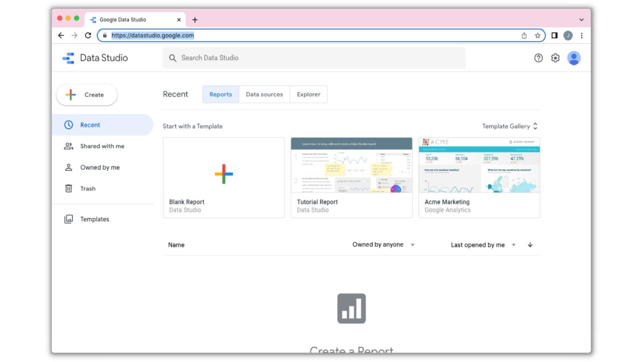Click the Google Data Studio browser tab

(x=135, y=20)
